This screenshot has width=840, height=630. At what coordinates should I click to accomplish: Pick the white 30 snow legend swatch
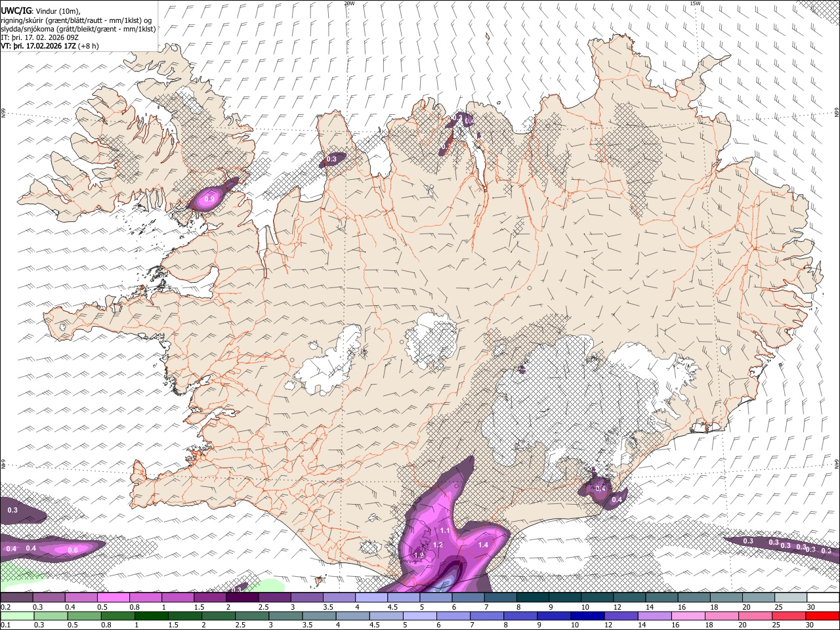(823, 598)
